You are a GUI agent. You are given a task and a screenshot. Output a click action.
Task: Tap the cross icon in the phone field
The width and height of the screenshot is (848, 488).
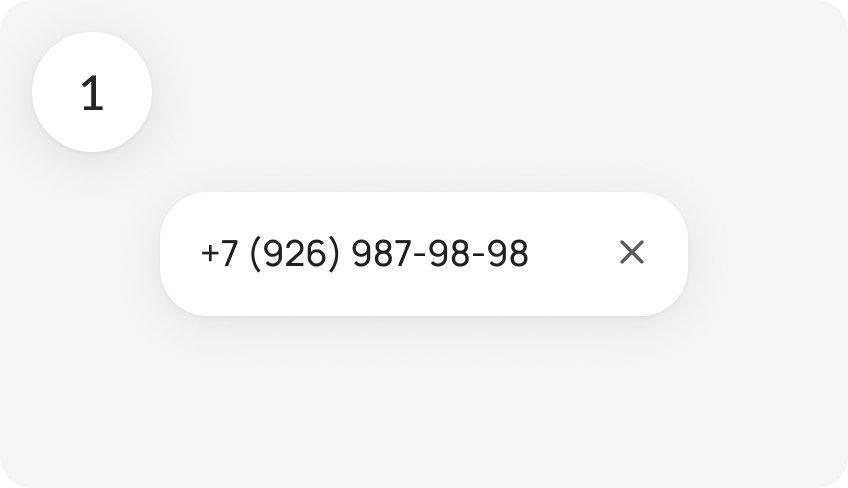pyautogui.click(x=632, y=252)
